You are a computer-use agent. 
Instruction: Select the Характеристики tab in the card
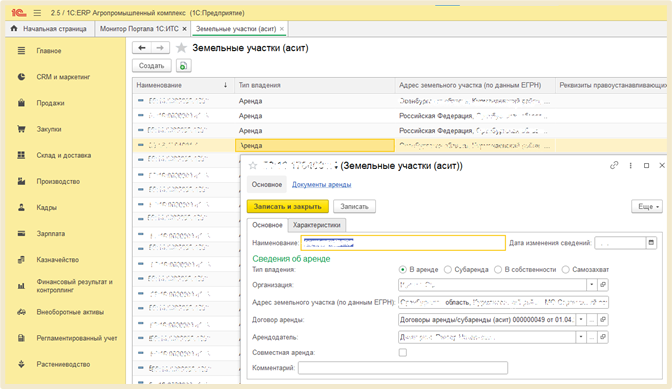(317, 225)
